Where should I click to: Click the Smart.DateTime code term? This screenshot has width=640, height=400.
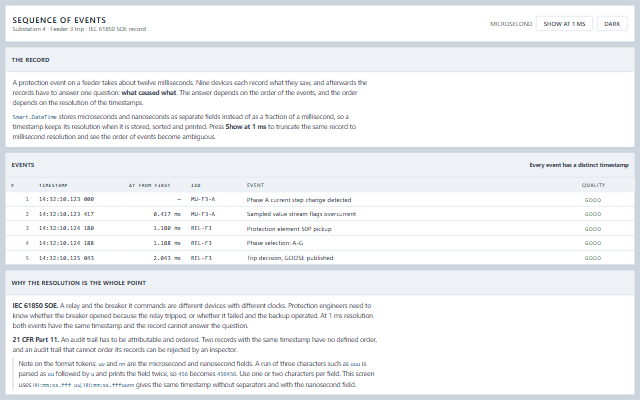(34, 117)
